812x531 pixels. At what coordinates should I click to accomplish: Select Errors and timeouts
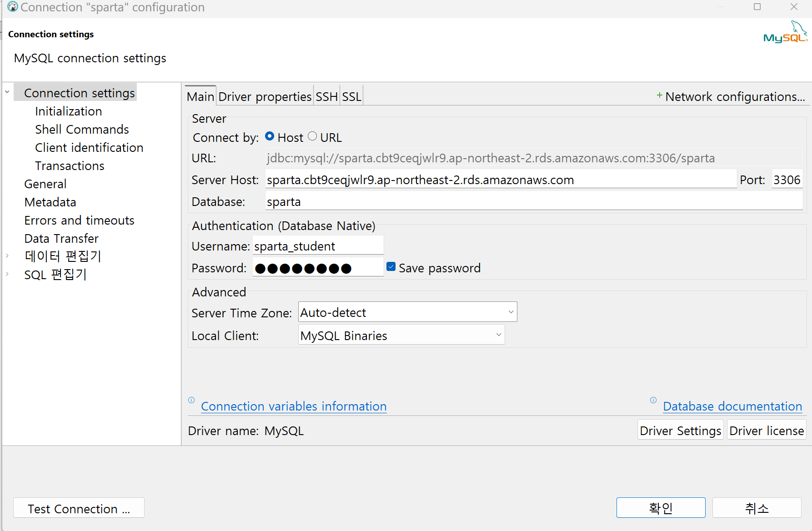coord(79,220)
